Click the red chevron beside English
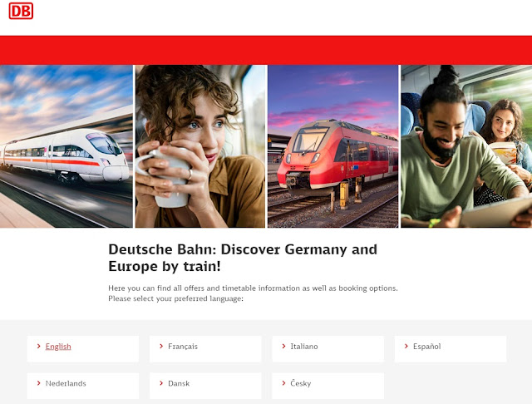 [x=39, y=346]
